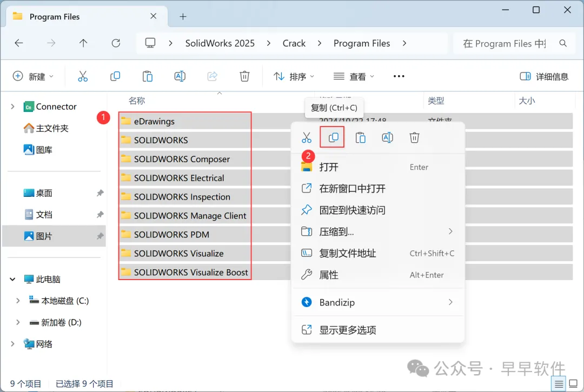This screenshot has height=392, width=584.
Task: Click the search magnifier icon
Action: 563,43
